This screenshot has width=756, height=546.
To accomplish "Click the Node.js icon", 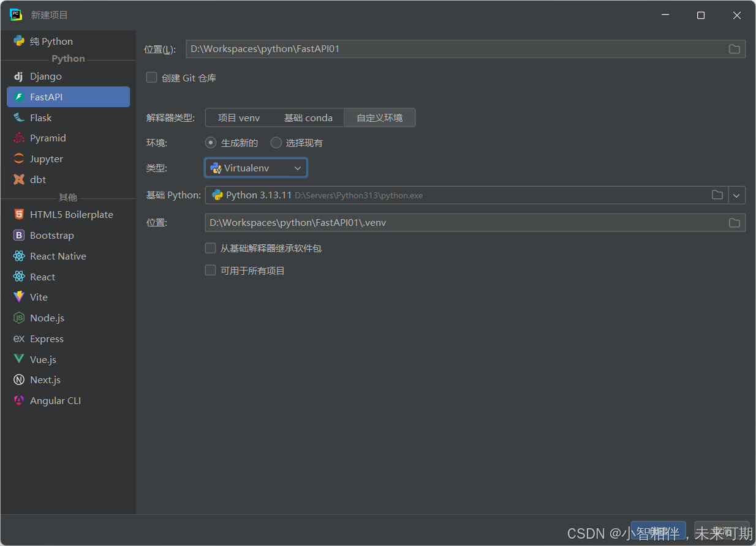I will click(19, 318).
